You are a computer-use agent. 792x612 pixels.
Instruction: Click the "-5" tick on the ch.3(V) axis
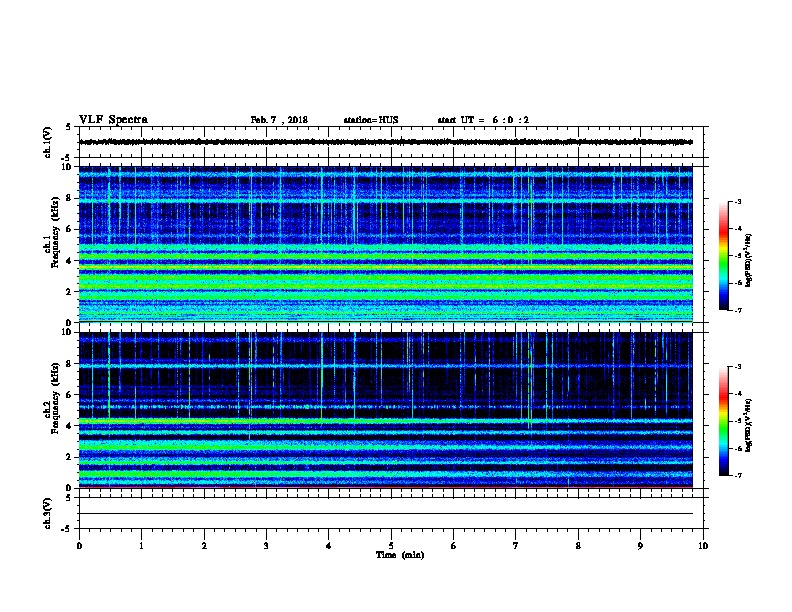point(67,529)
